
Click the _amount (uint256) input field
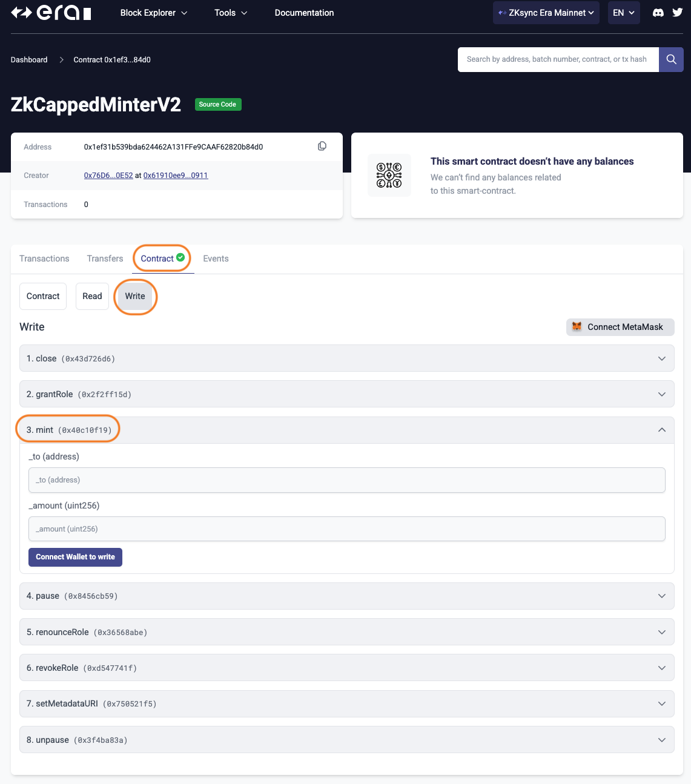point(346,529)
